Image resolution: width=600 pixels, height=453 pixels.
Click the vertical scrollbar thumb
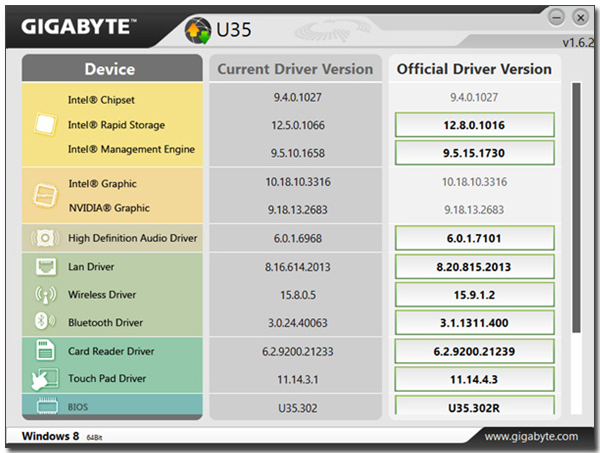(x=576, y=207)
